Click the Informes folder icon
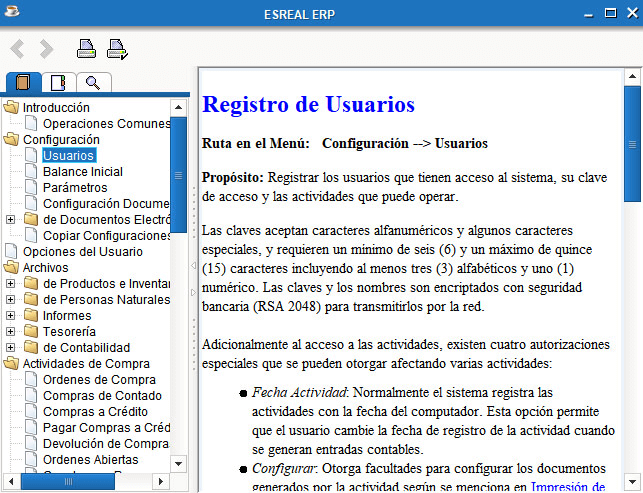The width and height of the screenshot is (643, 493). [x=31, y=315]
